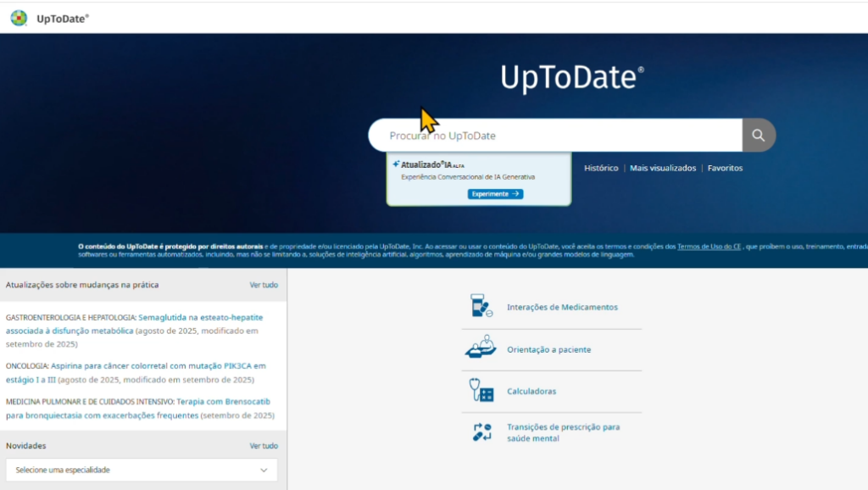Click the sparkle icon beside Atualizado IA
Screen dimensions: 868x490
point(396,164)
